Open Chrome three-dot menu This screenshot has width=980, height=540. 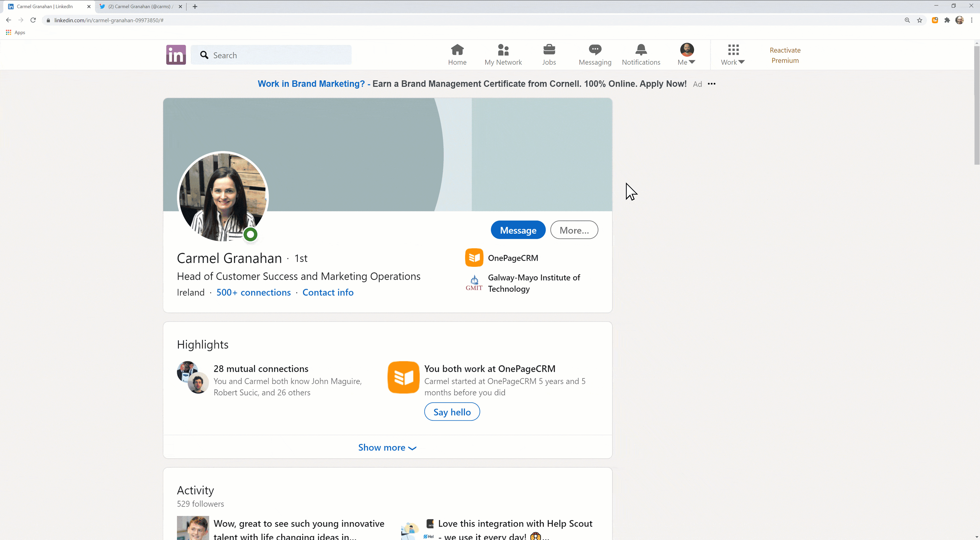(972, 20)
